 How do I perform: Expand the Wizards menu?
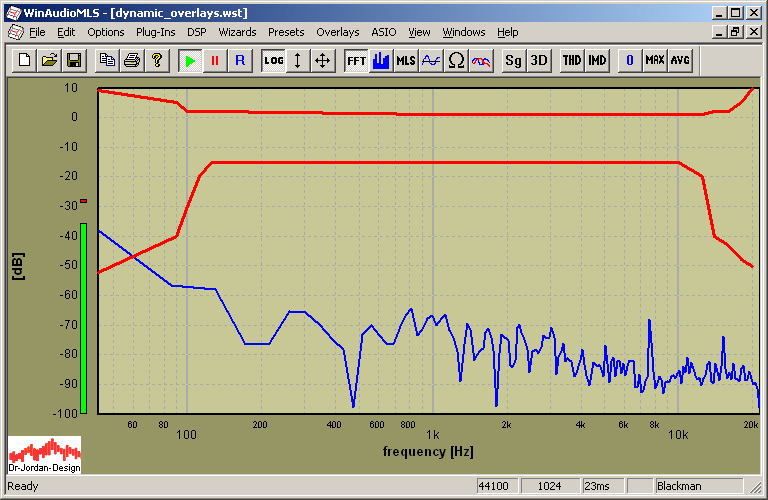click(x=237, y=32)
